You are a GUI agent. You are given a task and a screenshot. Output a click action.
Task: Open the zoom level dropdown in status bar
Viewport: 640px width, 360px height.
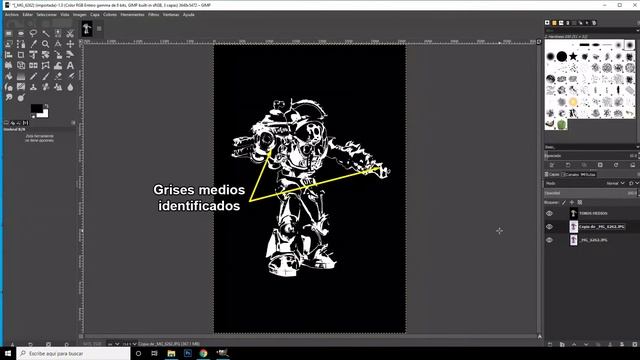pyautogui.click(x=130, y=344)
